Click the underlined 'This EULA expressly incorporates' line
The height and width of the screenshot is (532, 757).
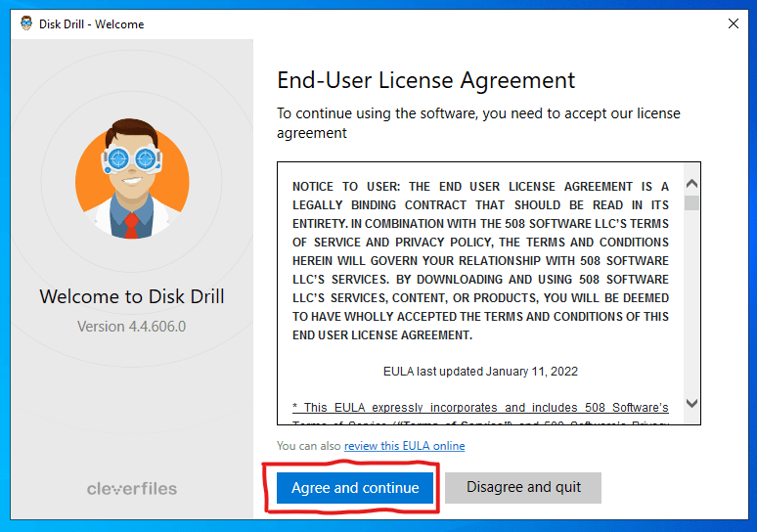click(x=480, y=408)
